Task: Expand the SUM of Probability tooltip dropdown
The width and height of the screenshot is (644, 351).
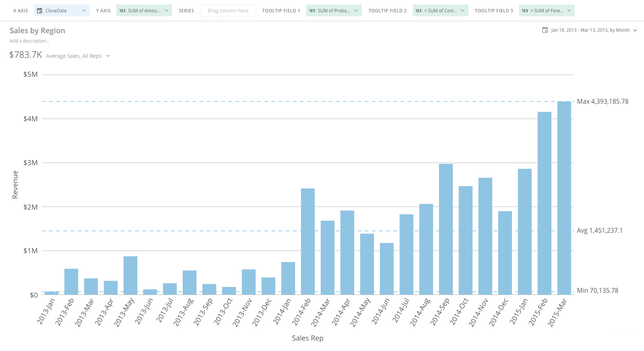Action: [x=356, y=10]
